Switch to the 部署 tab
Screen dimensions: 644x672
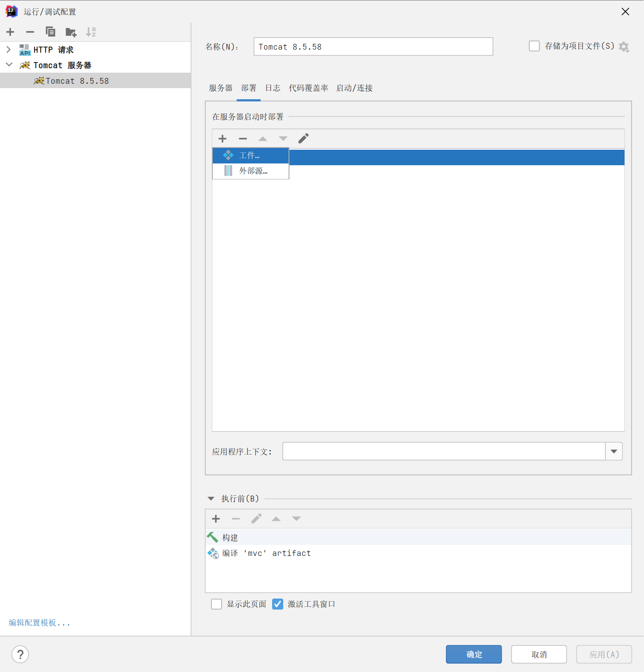pos(249,88)
